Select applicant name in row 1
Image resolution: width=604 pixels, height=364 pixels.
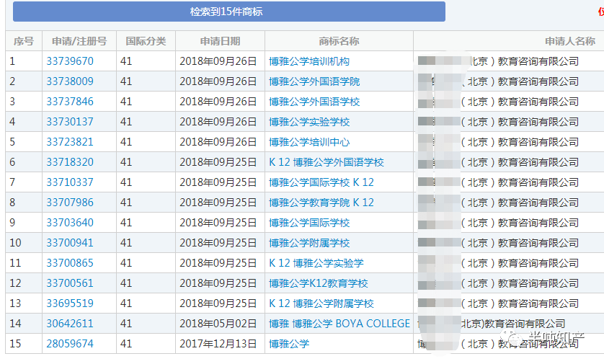pyautogui.click(x=499, y=61)
